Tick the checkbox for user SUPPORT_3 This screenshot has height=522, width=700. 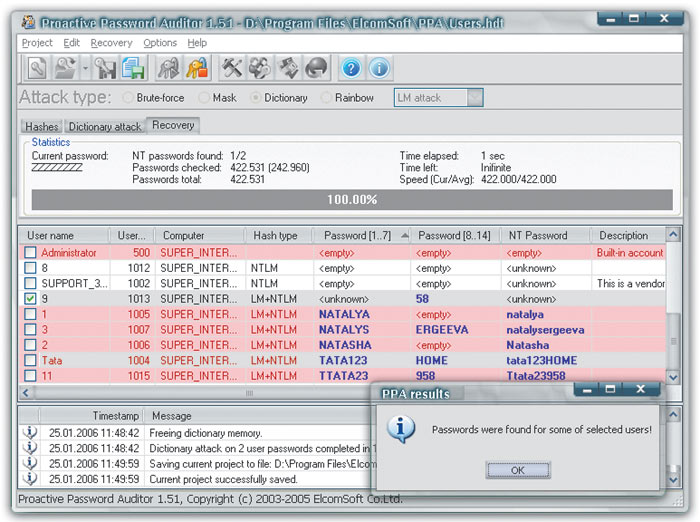tap(30, 283)
